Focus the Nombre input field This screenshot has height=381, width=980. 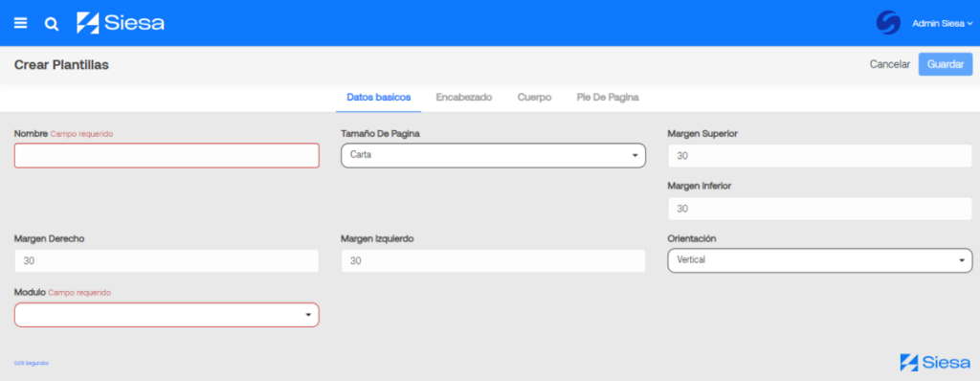pyautogui.click(x=167, y=156)
